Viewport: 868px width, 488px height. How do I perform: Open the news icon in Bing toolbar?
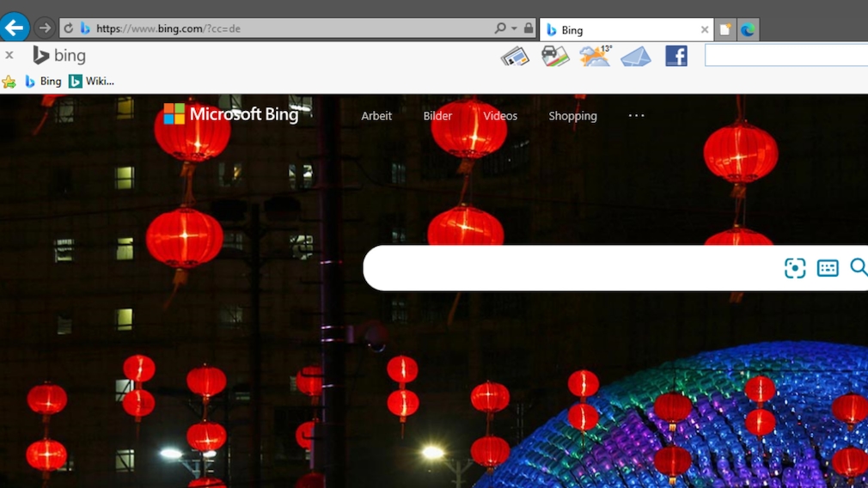coord(515,57)
